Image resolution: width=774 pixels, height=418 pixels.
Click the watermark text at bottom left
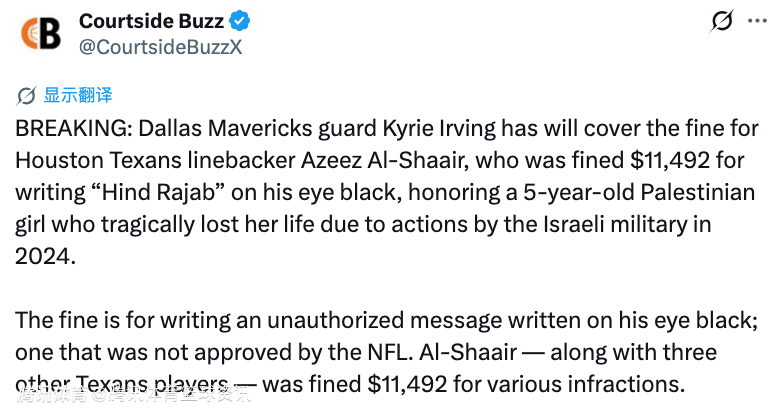coord(135,394)
